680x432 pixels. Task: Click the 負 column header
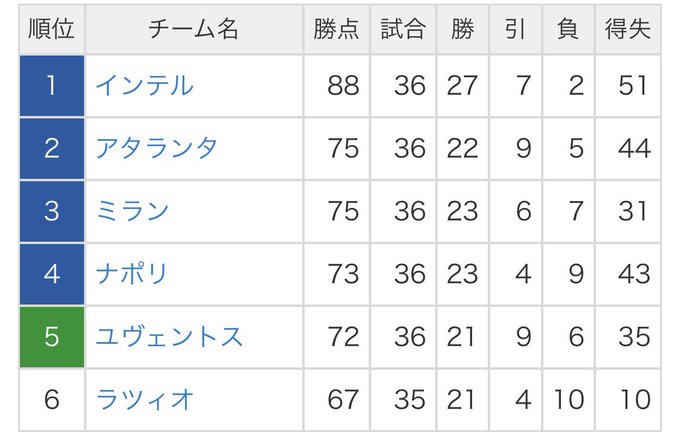pos(568,29)
